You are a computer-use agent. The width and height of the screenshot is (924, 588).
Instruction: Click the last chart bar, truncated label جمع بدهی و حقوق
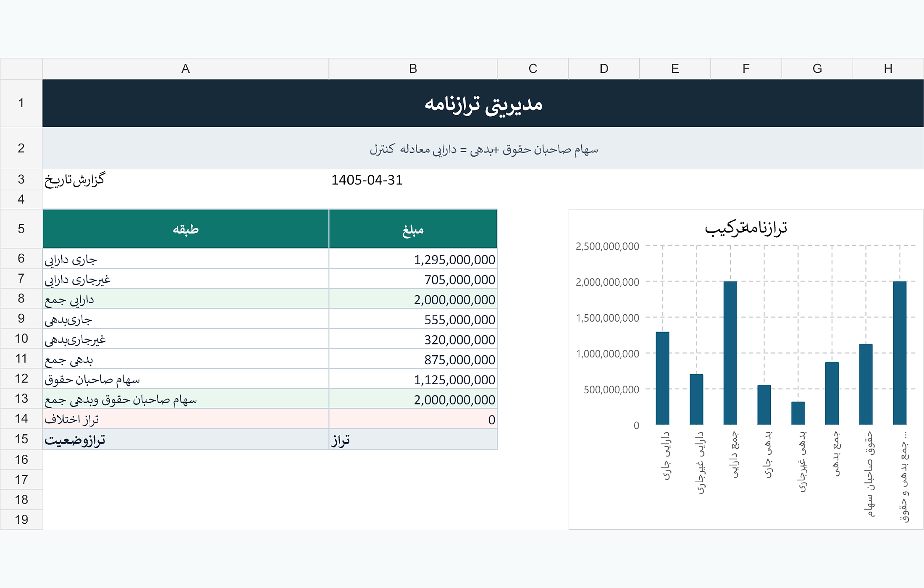tap(900, 353)
